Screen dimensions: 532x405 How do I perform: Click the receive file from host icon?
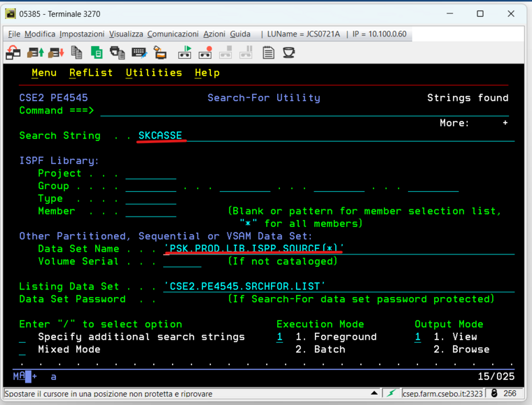click(x=55, y=53)
